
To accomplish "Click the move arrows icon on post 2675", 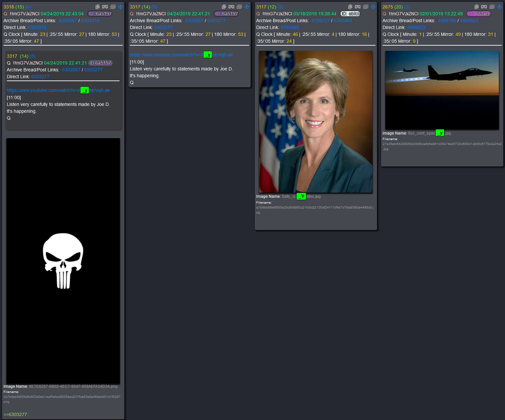I will click(x=499, y=7).
